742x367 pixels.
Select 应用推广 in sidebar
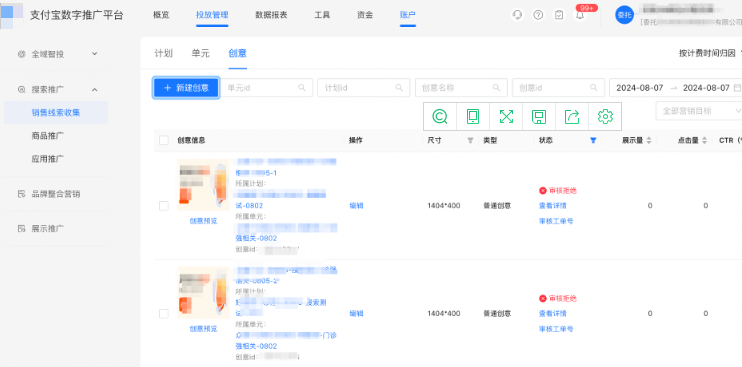(x=48, y=158)
